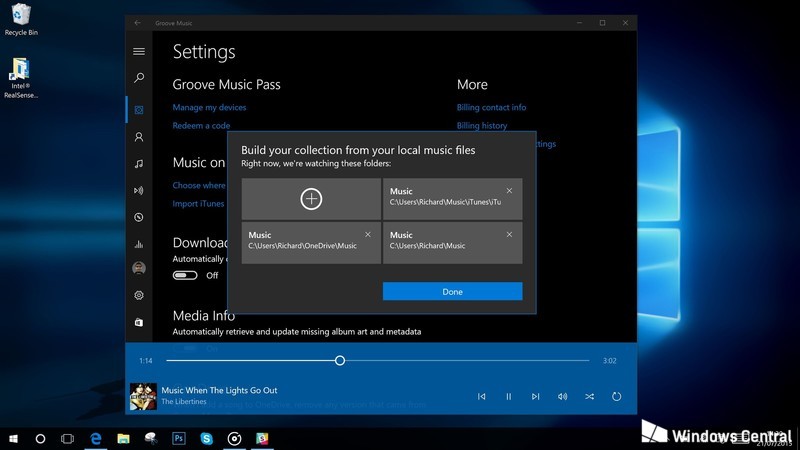Click the Libertines album art thumbnail
The image size is (800, 450).
(x=143, y=396)
